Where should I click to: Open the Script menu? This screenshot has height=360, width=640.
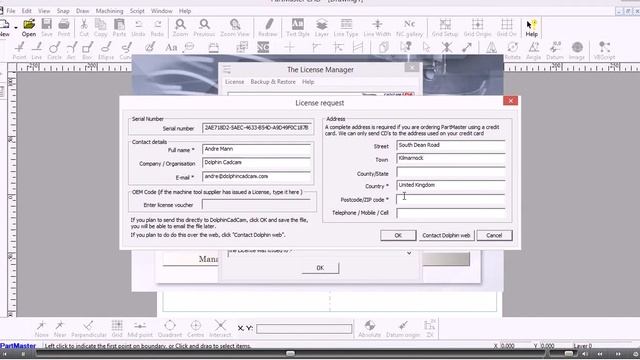pos(137,11)
